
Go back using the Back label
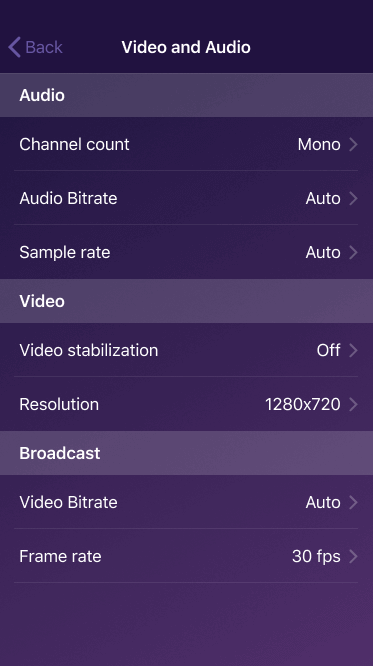pyautogui.click(x=44, y=47)
